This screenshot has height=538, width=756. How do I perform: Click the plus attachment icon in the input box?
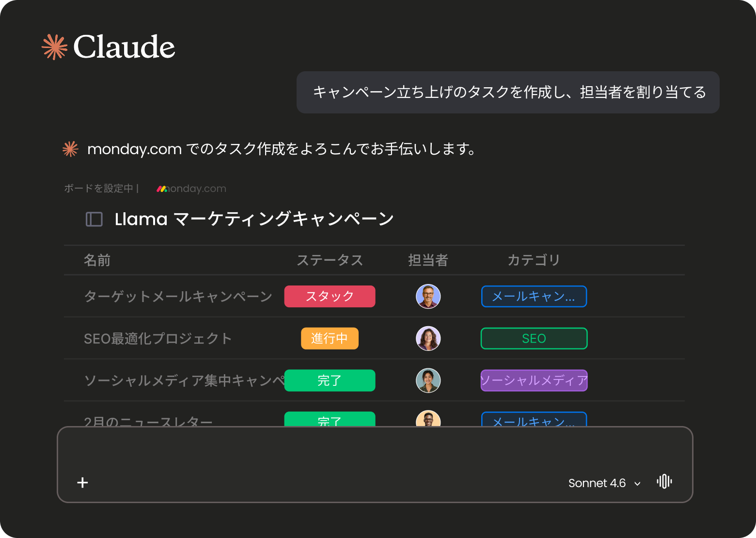[x=82, y=482]
